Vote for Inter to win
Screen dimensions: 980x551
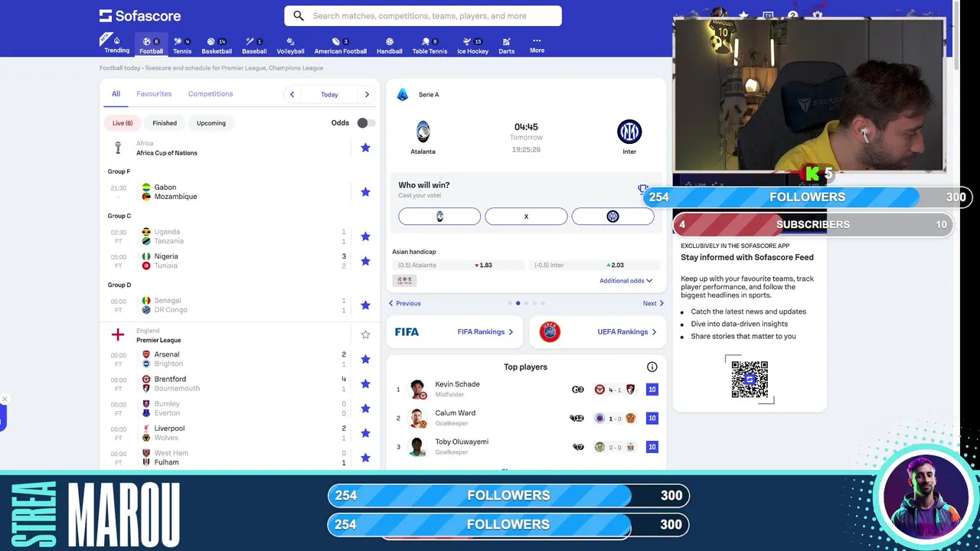[x=612, y=217]
